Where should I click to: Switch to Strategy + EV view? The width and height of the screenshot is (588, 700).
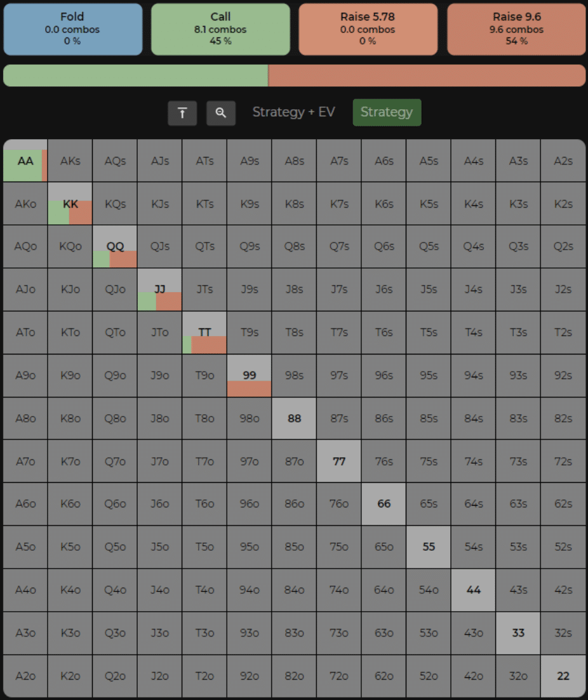(293, 112)
